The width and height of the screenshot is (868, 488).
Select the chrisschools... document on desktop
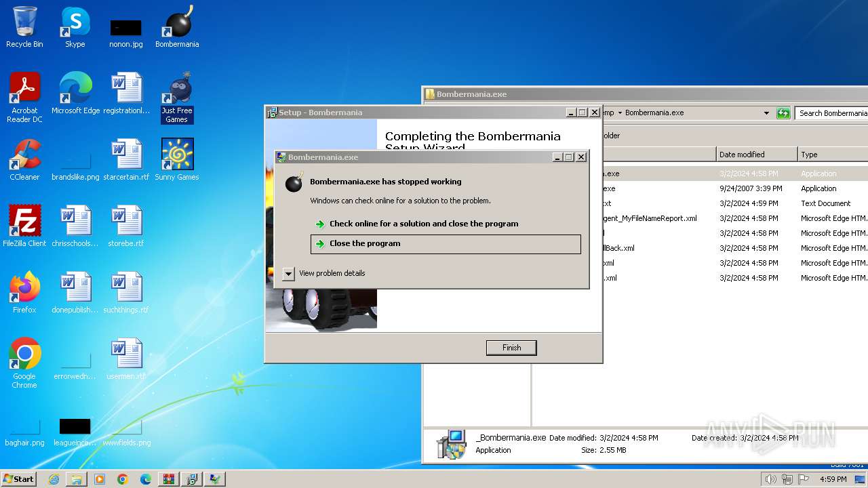coord(75,226)
